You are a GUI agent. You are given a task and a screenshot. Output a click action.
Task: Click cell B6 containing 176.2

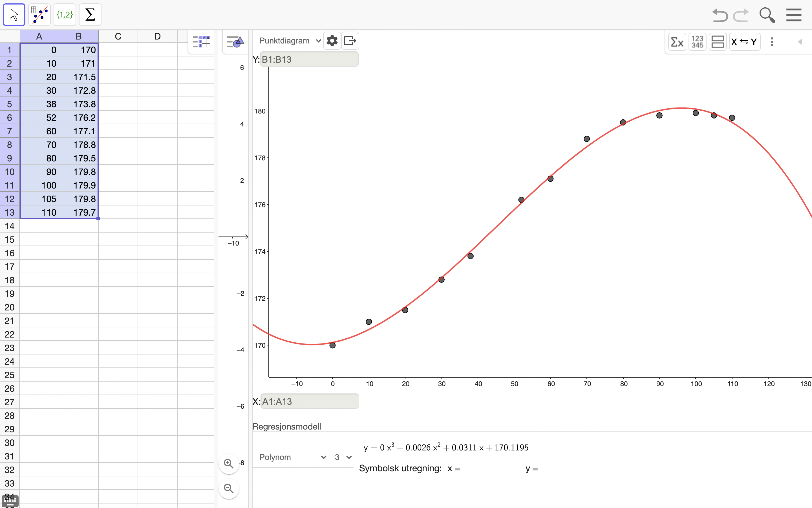[x=78, y=118]
